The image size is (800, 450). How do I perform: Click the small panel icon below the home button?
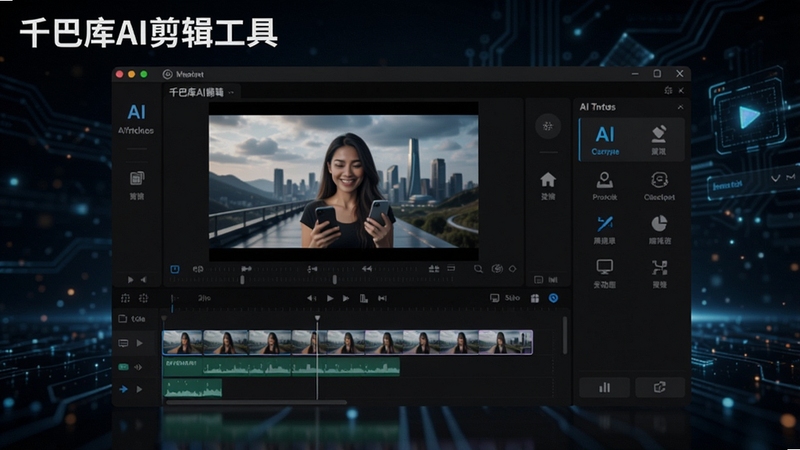[x=538, y=280]
